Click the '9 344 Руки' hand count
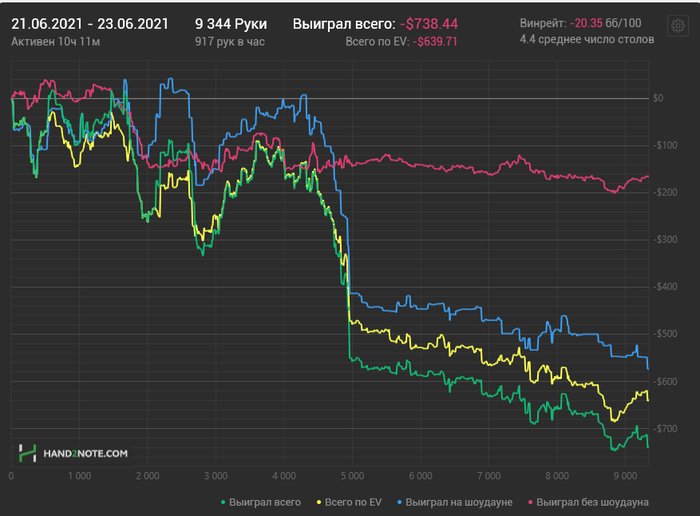Viewport: 700px width, 516px height. click(231, 24)
